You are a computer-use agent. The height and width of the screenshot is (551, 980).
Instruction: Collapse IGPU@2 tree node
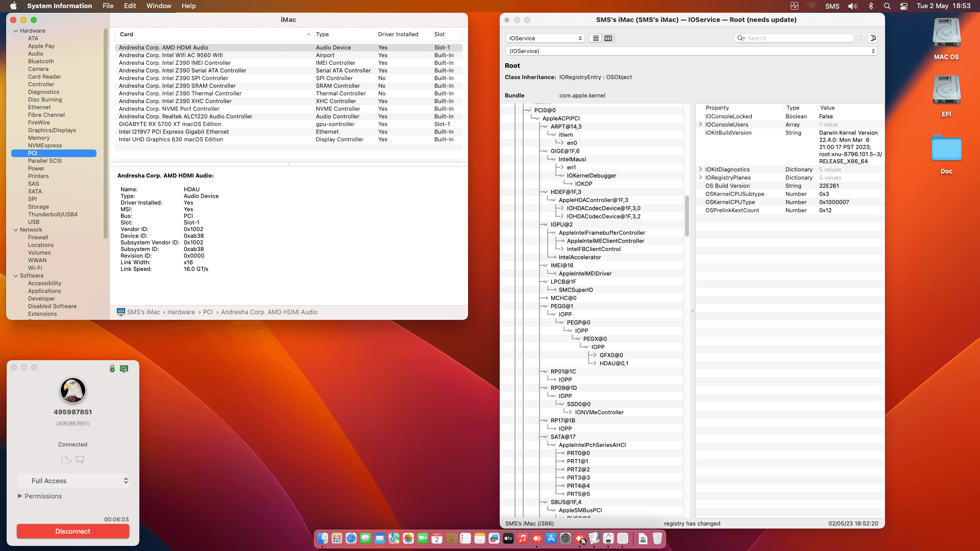click(545, 224)
